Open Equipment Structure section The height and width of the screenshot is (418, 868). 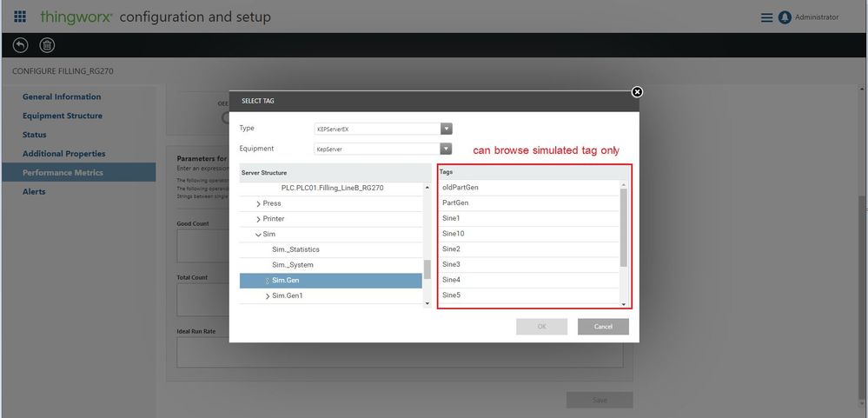[62, 116]
